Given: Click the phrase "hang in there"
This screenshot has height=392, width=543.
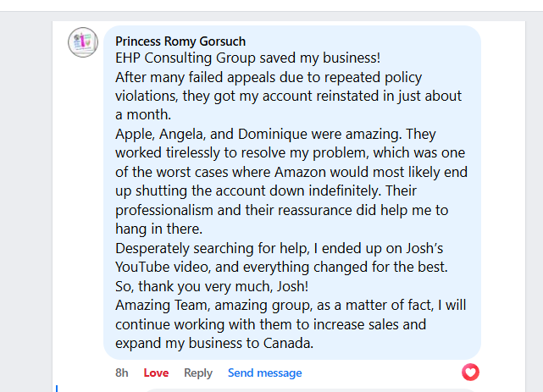Looking at the screenshot, I should [x=159, y=229].
